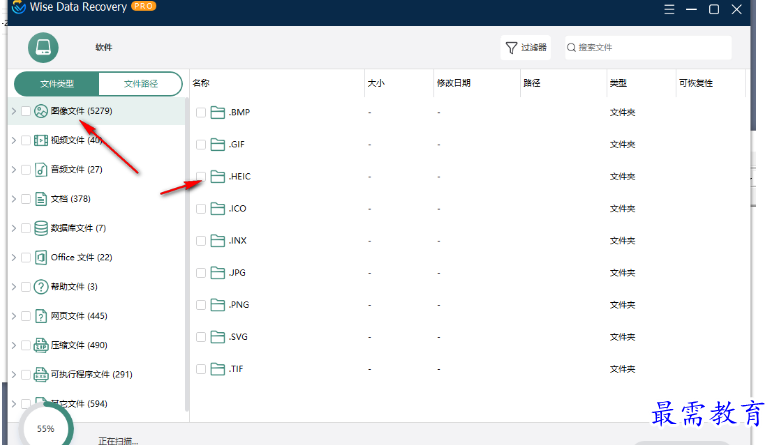Click the video files film icon

click(x=41, y=140)
